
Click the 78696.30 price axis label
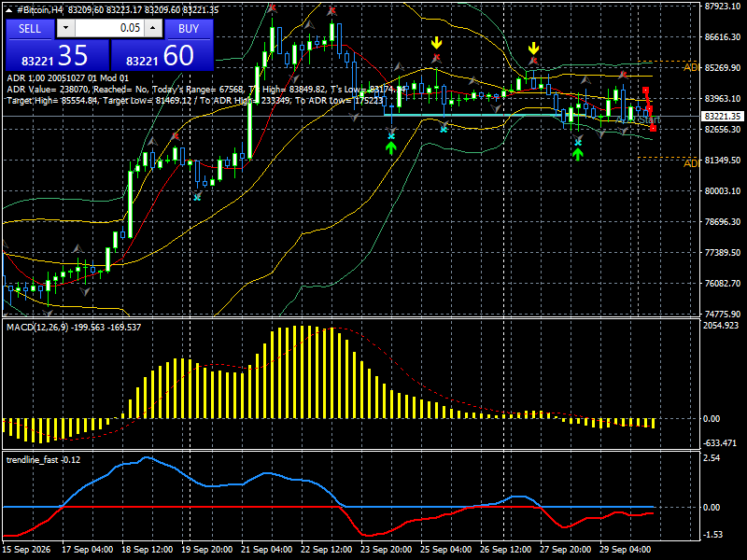(x=722, y=221)
